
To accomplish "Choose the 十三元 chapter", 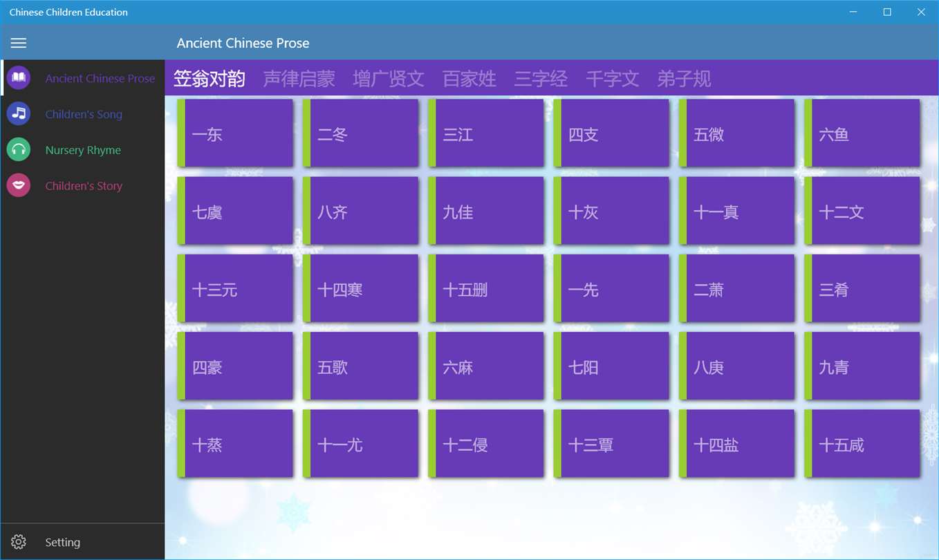I will 235,288.
